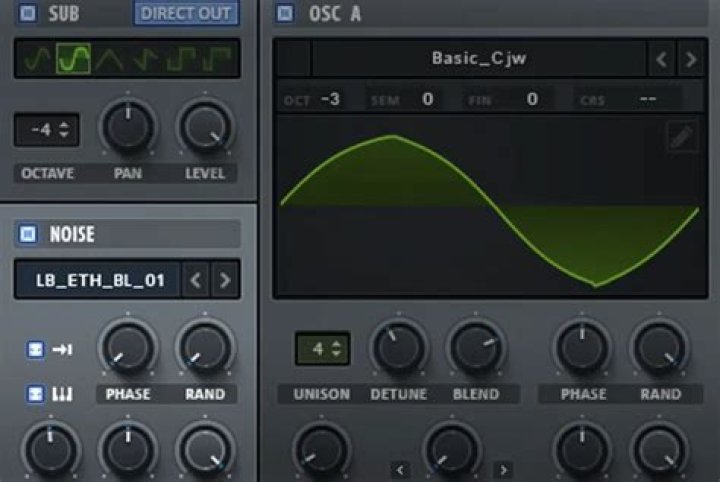Click the OSC A knob beneath UNISON label
The image size is (720, 482).
(322, 450)
